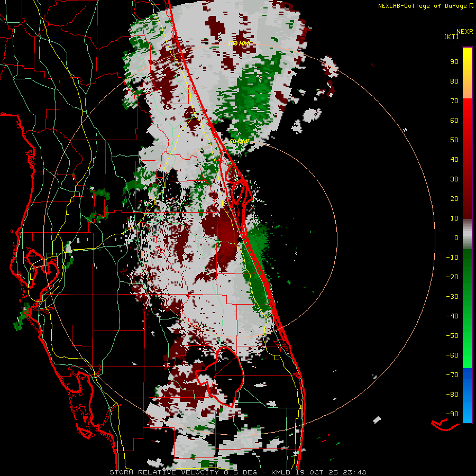This screenshot has height=476, width=476.
Task: Select the 10 label on the velocity scale
Action: pos(454,218)
